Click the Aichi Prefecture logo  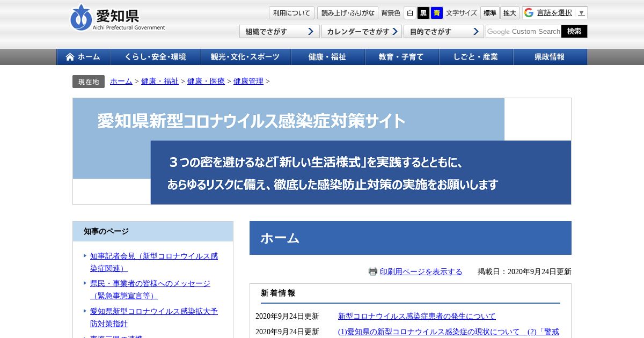(118, 18)
